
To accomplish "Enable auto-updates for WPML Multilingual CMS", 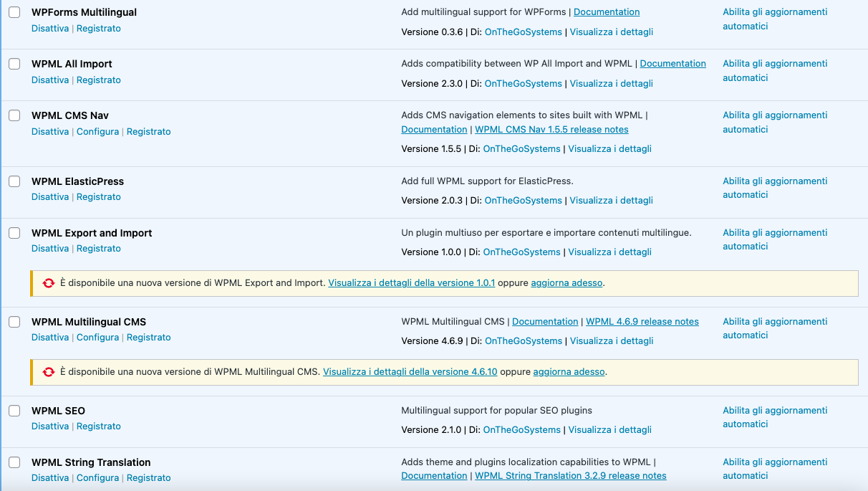I will tap(775, 328).
